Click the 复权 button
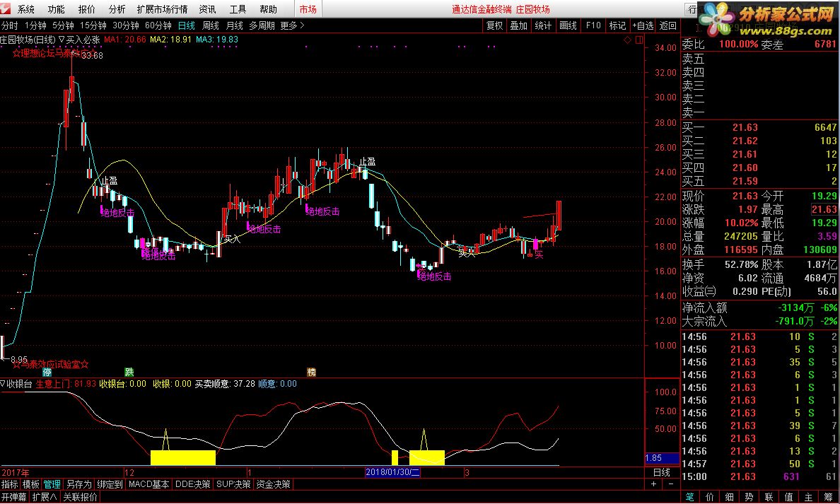This screenshot has height=504, width=840. [494, 25]
